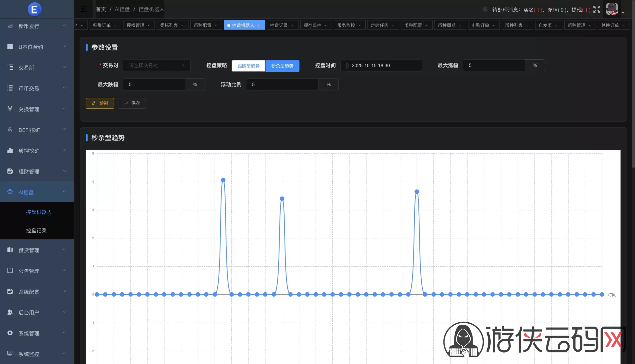Click the 保存 button
The image size is (635, 364).
click(x=132, y=103)
